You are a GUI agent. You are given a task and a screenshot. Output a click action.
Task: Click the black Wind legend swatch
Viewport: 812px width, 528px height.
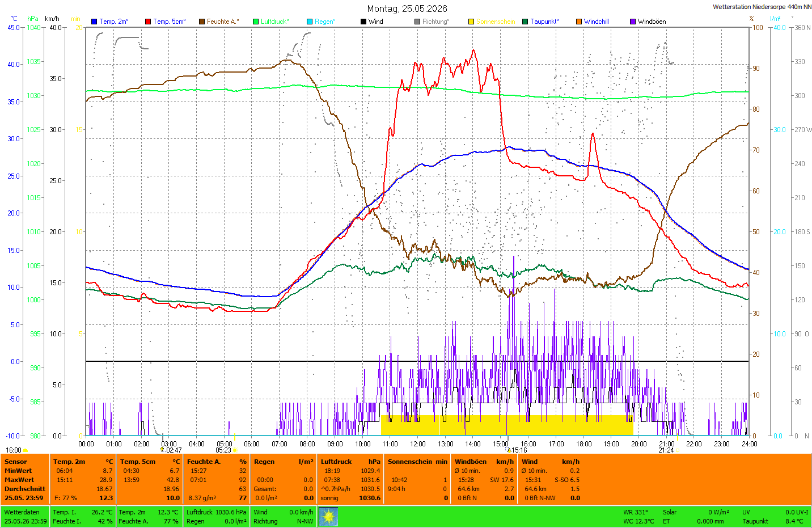363,22
